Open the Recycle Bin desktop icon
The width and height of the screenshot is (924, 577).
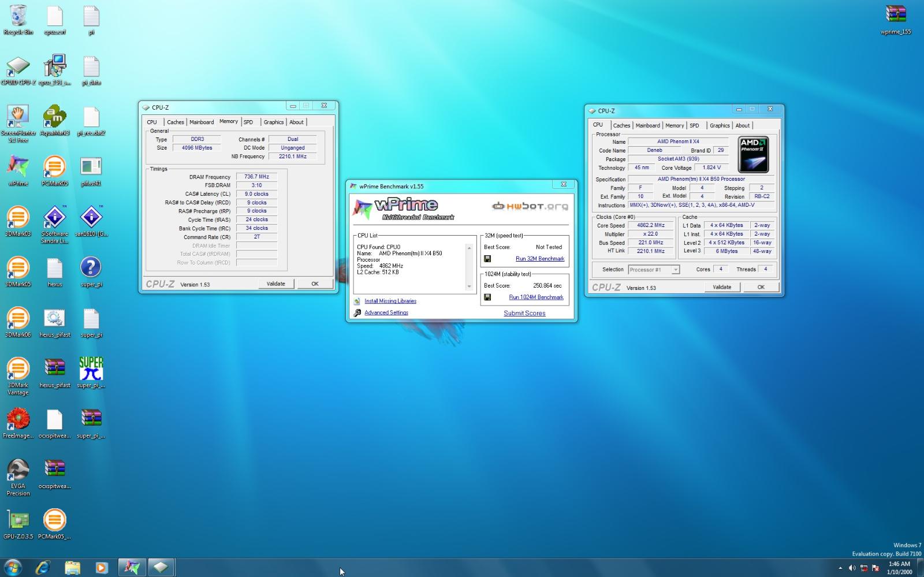(18, 20)
